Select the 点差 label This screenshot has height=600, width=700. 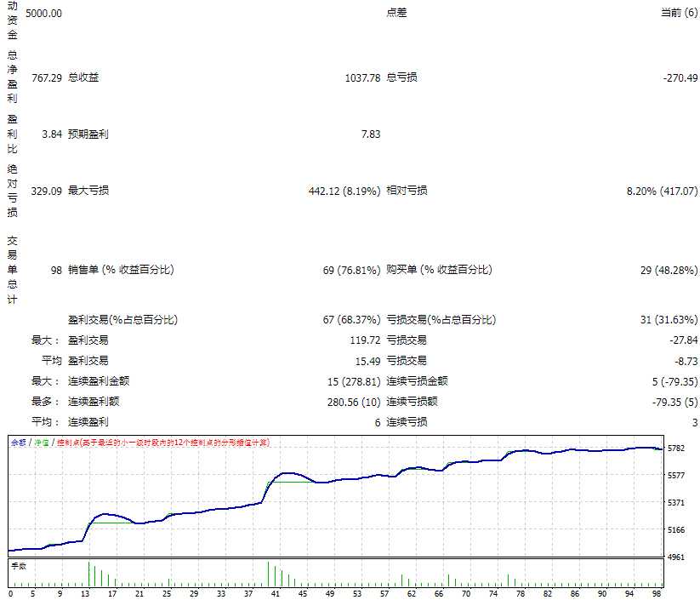(396, 14)
